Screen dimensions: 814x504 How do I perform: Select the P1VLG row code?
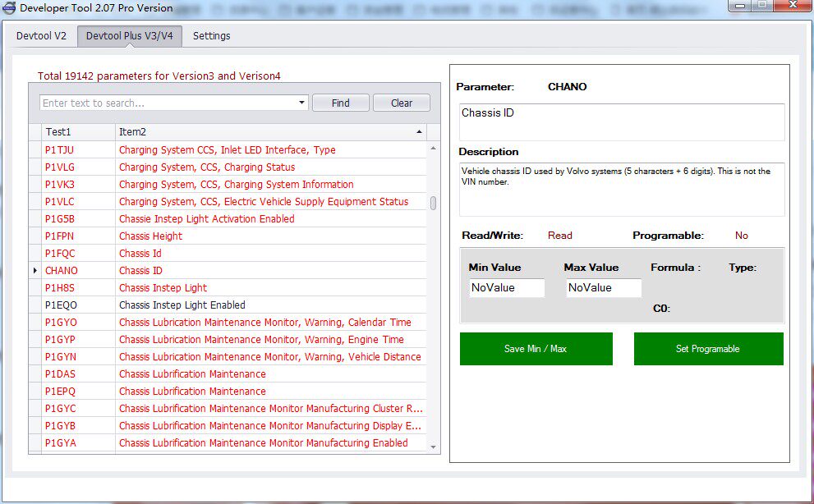[x=60, y=167]
